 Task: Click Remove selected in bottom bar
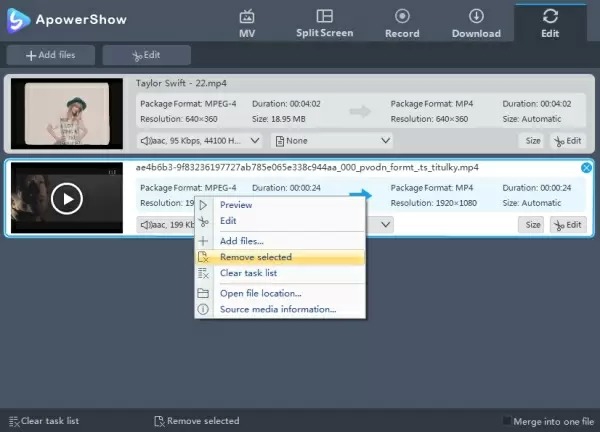197,421
